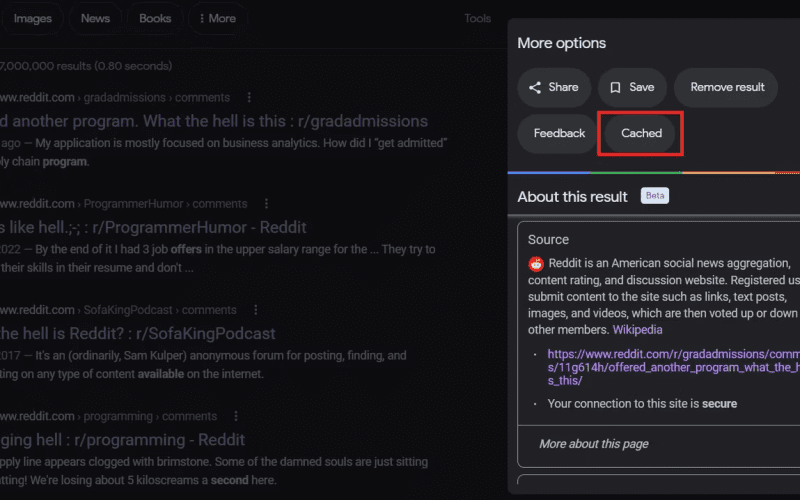Viewport: 800px width, 500px height.
Task: Click 'Your connection to this site is secure' text
Action: tap(642, 404)
